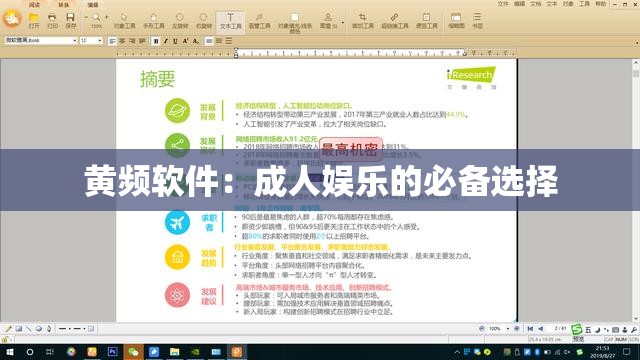Open the 文档 (Document) menu
Screen dimensions: 640x360
point(536,4)
